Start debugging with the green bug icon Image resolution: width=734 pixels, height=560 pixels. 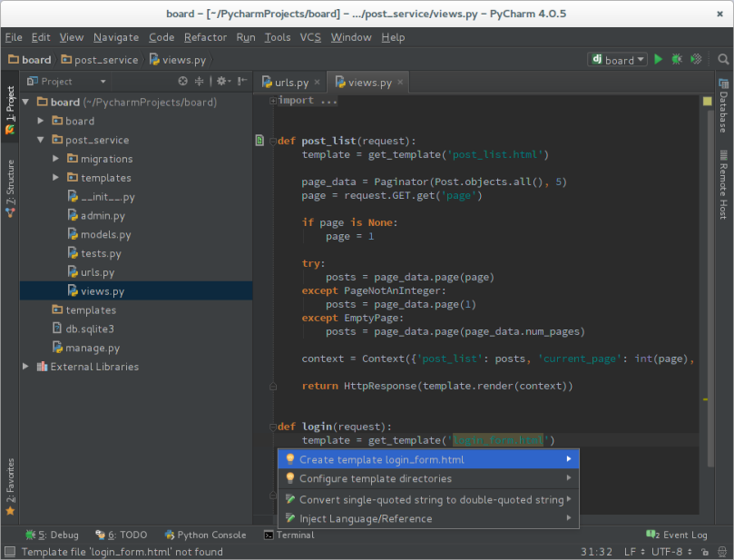pos(677,60)
